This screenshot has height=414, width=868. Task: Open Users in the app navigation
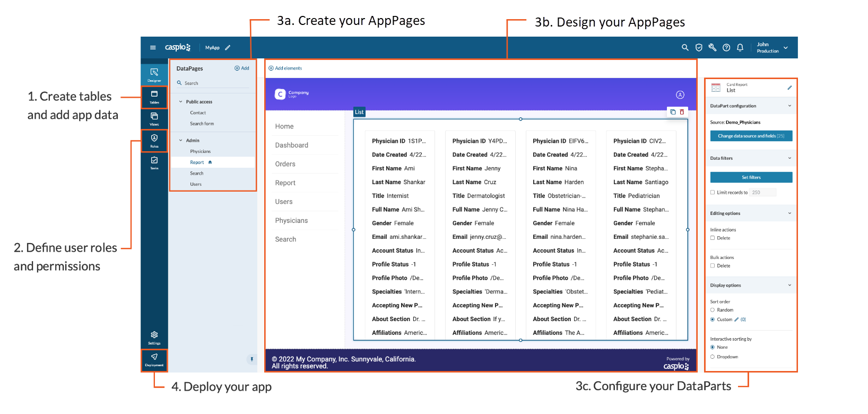(284, 202)
